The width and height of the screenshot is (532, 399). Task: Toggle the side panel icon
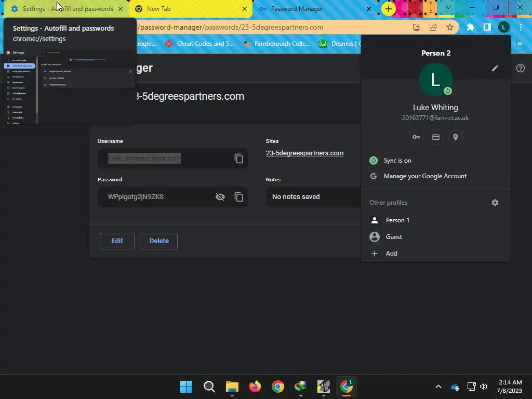pyautogui.click(x=487, y=27)
